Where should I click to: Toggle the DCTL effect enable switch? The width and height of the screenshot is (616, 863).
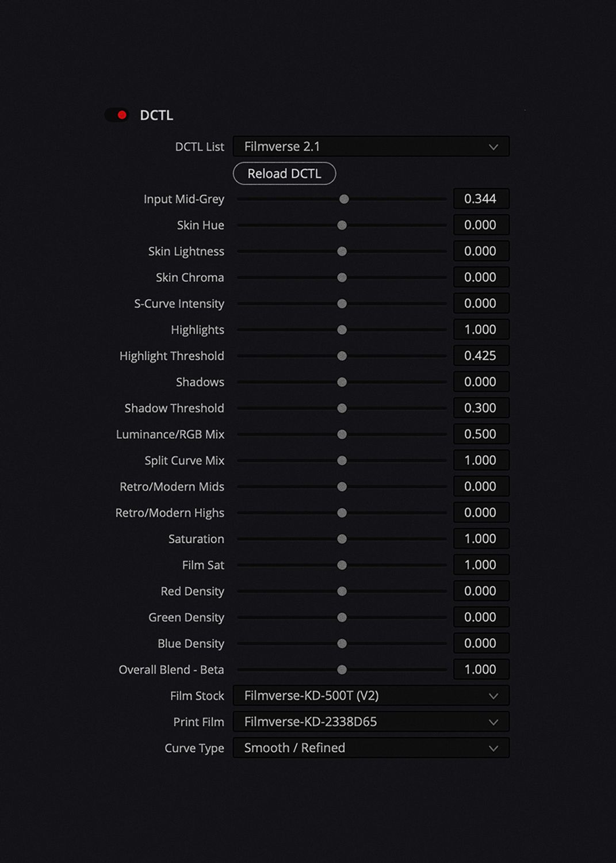[117, 115]
